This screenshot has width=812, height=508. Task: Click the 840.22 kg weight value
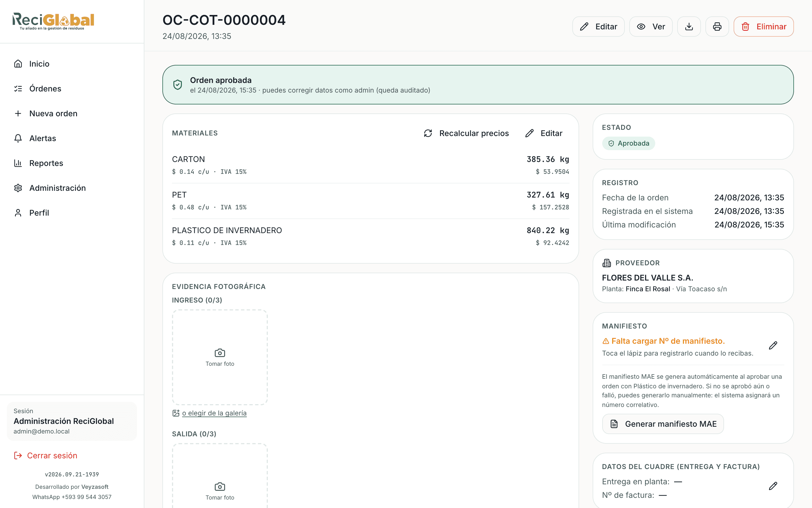point(548,231)
